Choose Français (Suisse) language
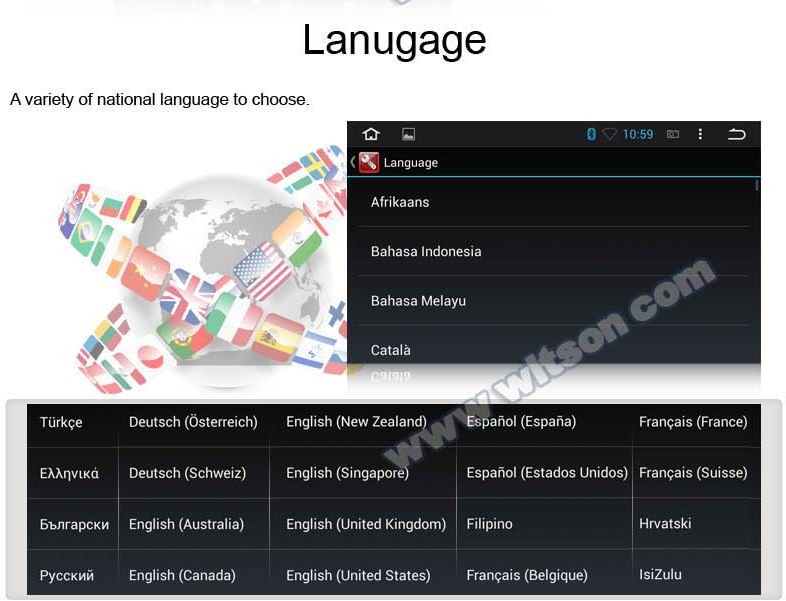The height and width of the screenshot is (601, 786). [693, 473]
